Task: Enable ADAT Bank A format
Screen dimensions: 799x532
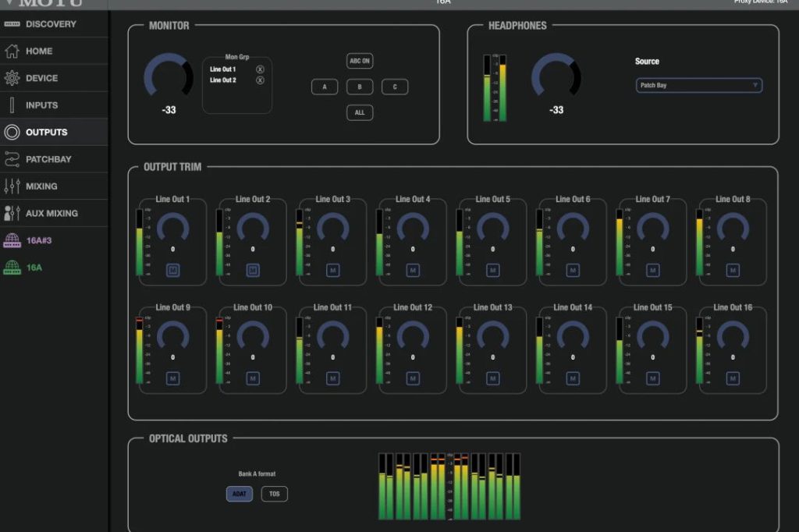Action: (240, 494)
